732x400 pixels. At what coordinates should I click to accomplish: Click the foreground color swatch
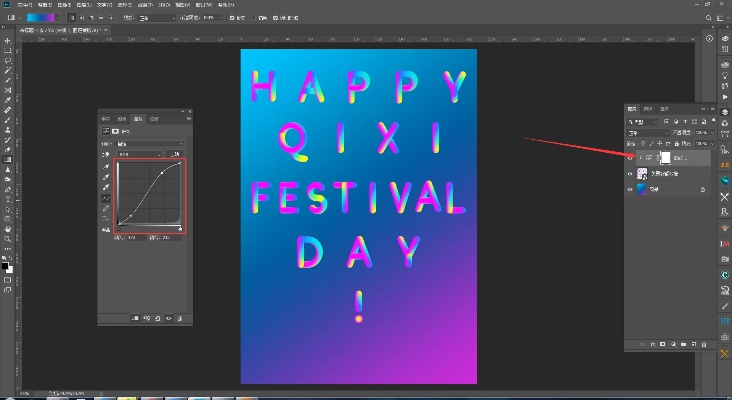click(x=5, y=267)
